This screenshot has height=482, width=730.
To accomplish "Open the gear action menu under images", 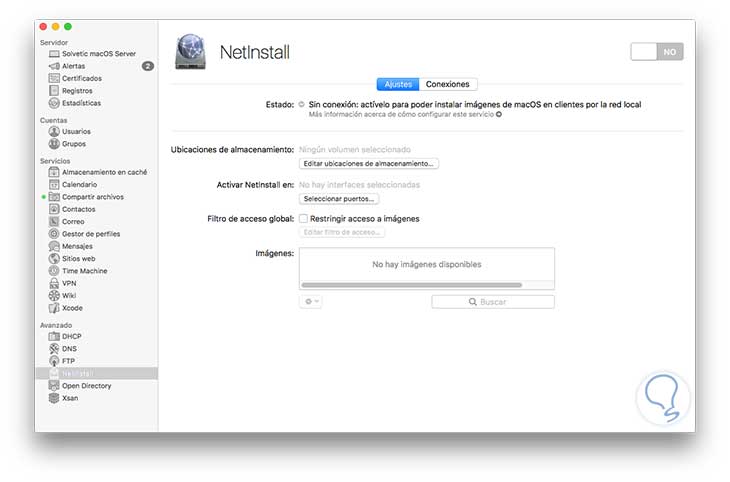I will pos(311,302).
